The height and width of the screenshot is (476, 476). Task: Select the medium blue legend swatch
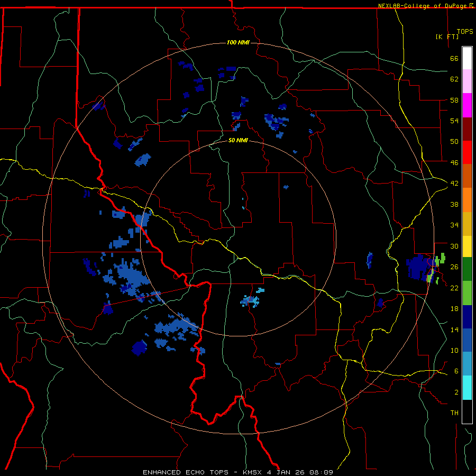click(467, 340)
